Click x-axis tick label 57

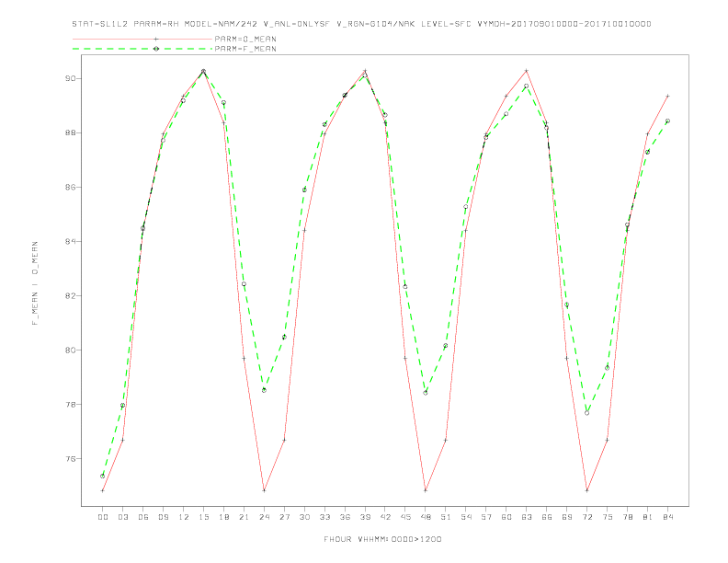click(486, 517)
